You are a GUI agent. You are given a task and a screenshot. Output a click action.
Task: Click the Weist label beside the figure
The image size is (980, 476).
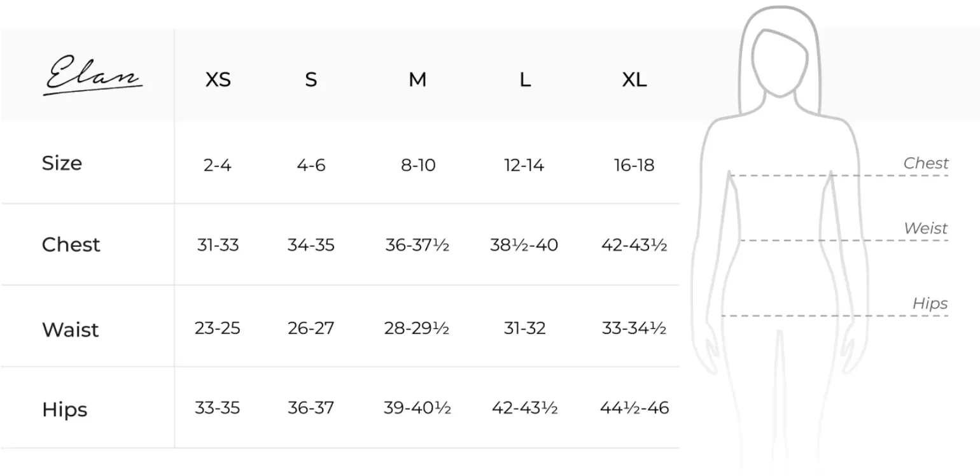926,228
